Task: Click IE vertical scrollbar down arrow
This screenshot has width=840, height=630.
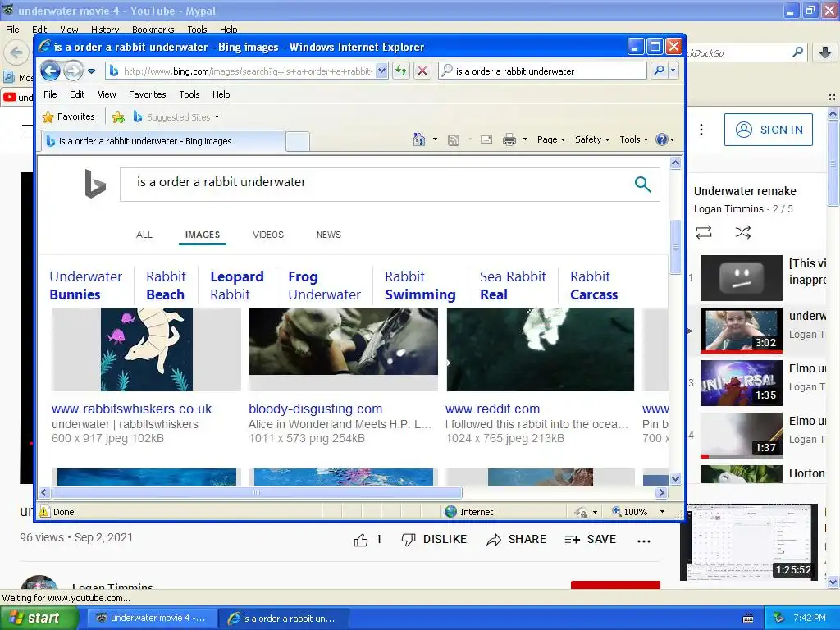Action: (x=676, y=479)
